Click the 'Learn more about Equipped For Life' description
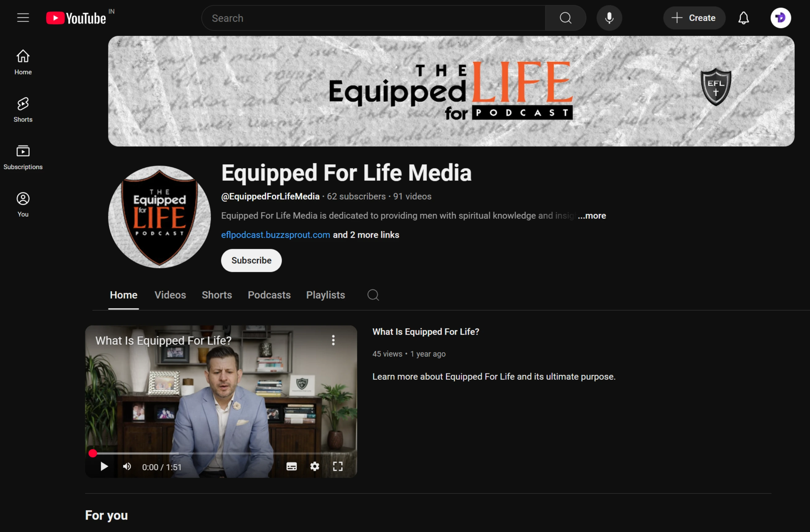Screen dimensions: 810x532 [493, 377]
